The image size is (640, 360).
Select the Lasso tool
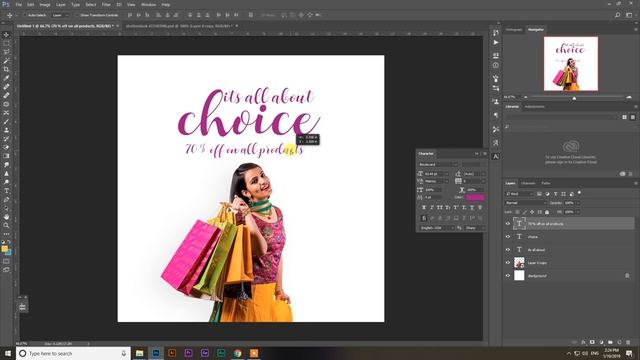6,52
